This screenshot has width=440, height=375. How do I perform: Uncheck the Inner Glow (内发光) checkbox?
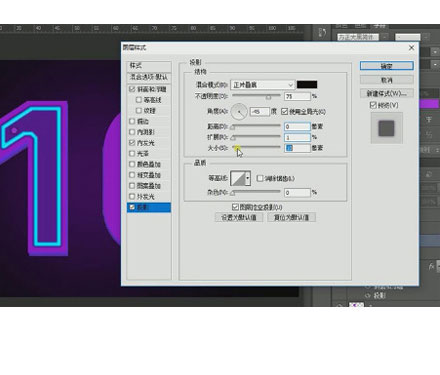coord(132,143)
